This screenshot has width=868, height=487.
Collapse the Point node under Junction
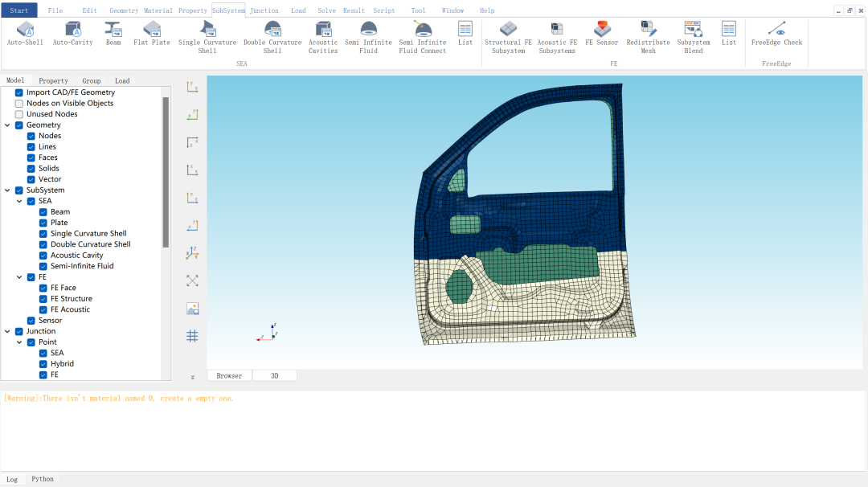tap(19, 342)
